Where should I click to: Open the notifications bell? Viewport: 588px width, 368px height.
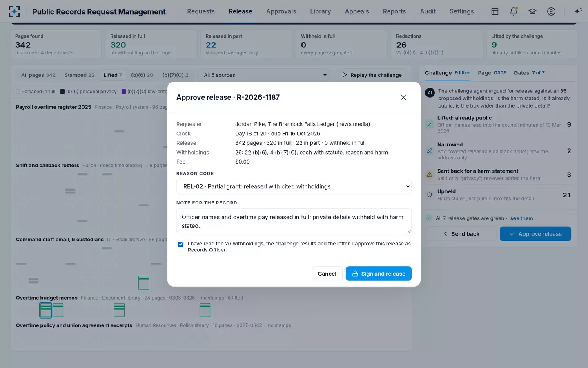(x=514, y=11)
